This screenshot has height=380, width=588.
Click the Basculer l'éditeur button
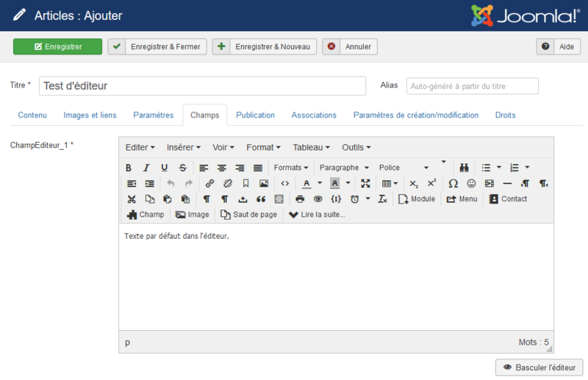pos(540,368)
